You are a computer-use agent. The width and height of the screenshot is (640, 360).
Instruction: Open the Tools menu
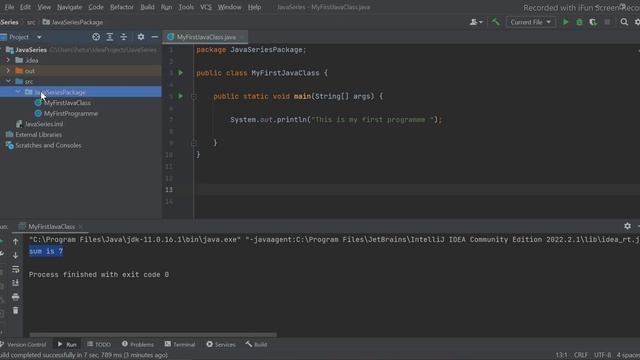pos(186,7)
